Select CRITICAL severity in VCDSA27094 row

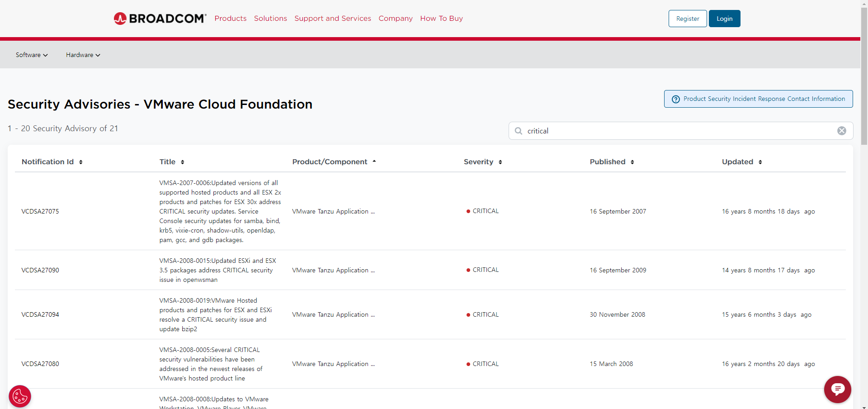click(482, 314)
